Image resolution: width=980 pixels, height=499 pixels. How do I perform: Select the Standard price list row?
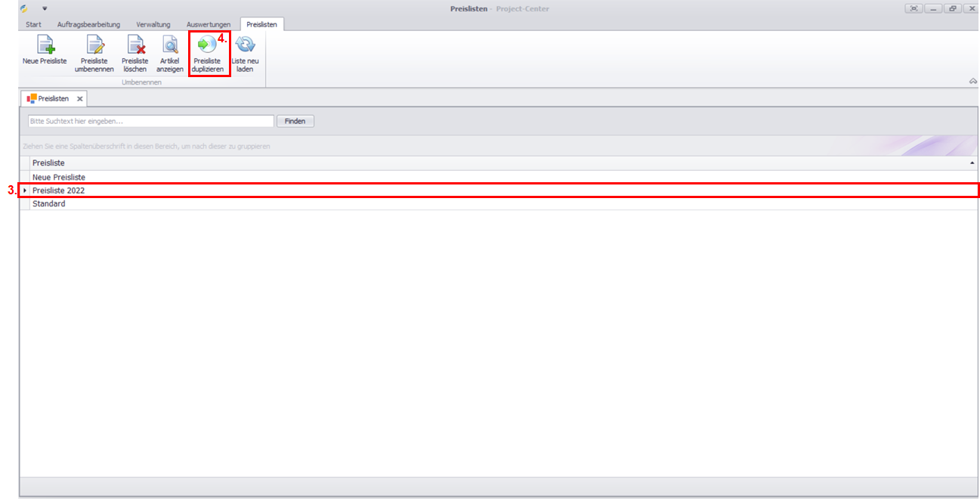pyautogui.click(x=48, y=204)
